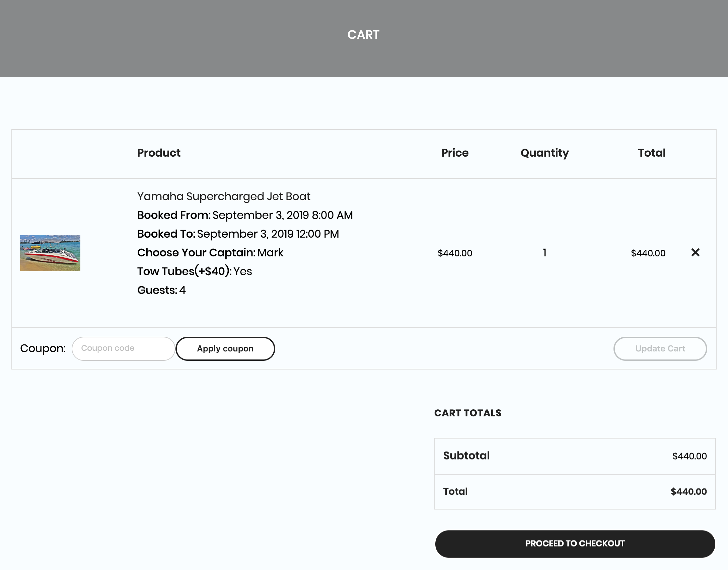This screenshot has width=728, height=570.
Task: Select the CART TOTALS heading
Action: pos(468,413)
